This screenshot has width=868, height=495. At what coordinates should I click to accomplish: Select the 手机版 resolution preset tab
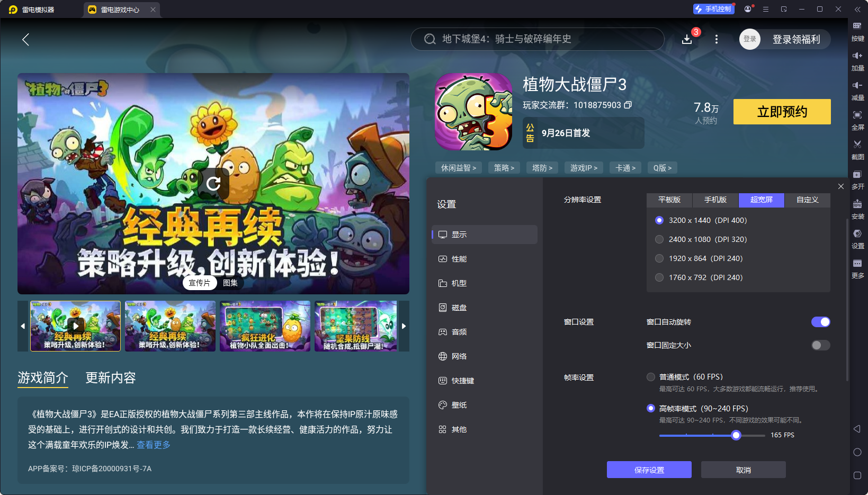715,200
